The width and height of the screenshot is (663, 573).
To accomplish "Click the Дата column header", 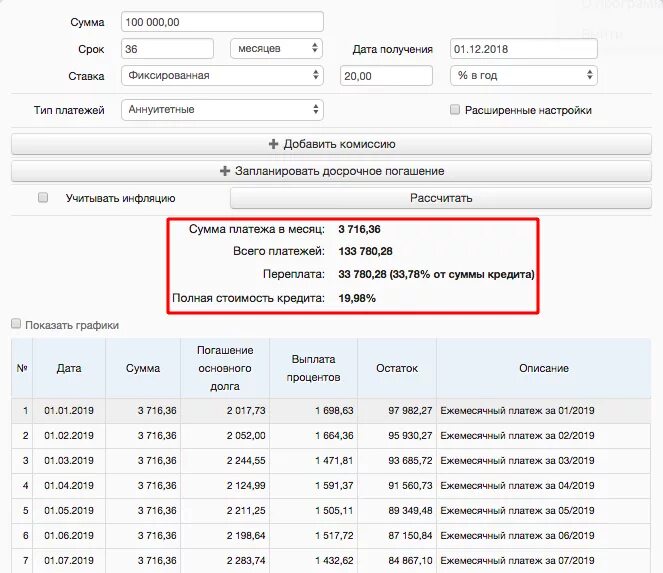I will 69,368.
